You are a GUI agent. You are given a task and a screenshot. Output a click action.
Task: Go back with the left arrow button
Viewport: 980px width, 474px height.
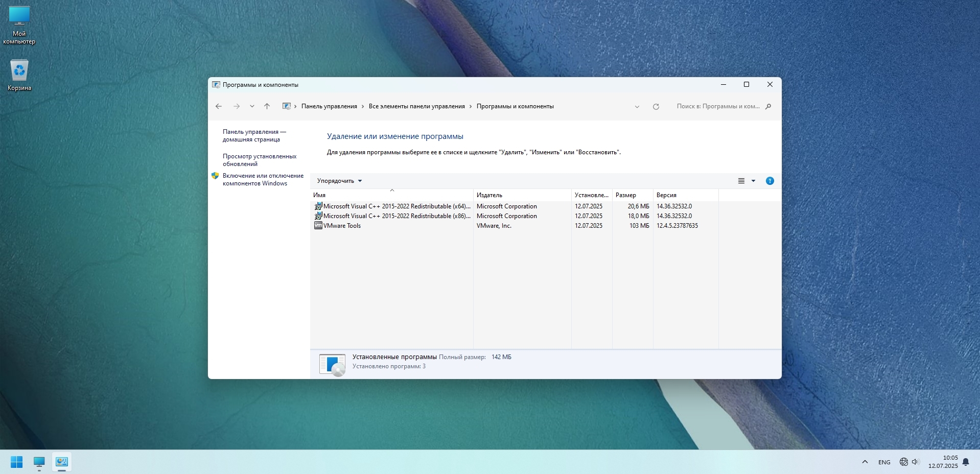pyautogui.click(x=219, y=106)
